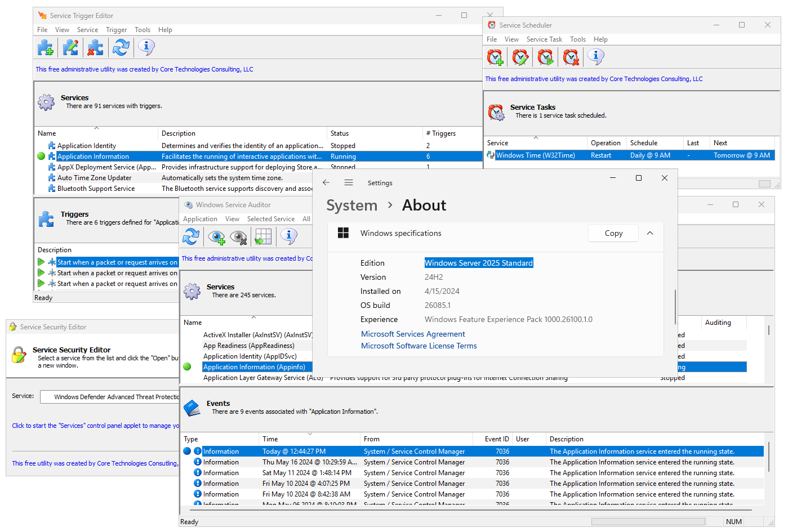Click Run Task alarm clock play icon
Image resolution: width=788 pixels, height=532 pixels.
tap(545, 57)
